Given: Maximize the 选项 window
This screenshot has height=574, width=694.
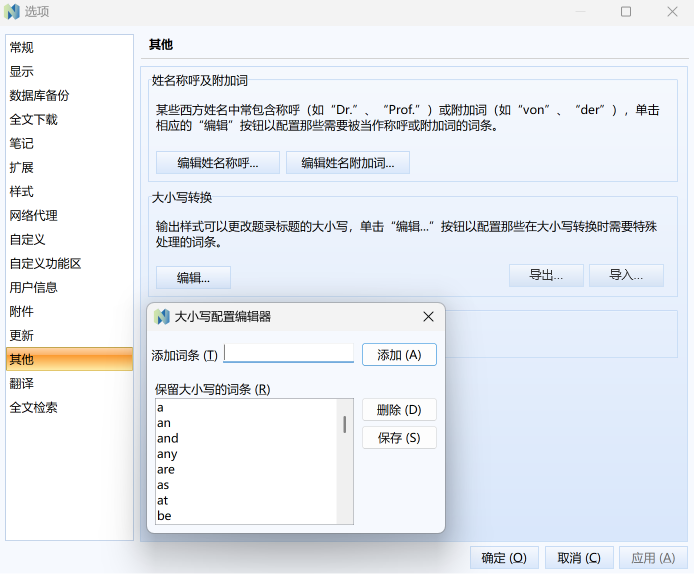Looking at the screenshot, I should point(626,12).
